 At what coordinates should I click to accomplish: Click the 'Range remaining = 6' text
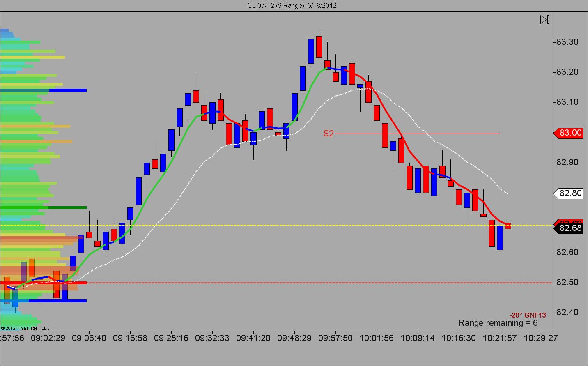[498, 323]
